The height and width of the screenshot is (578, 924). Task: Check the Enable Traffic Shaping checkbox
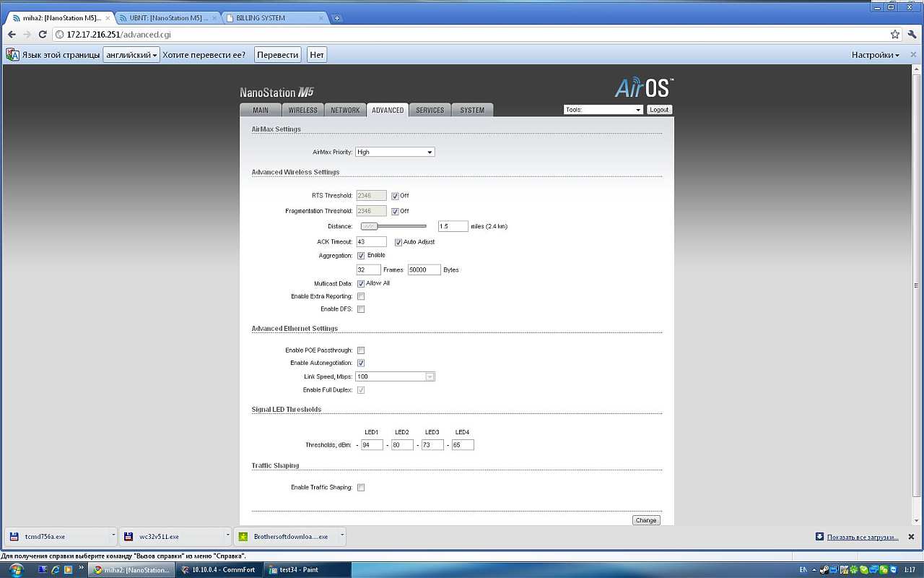(x=361, y=488)
